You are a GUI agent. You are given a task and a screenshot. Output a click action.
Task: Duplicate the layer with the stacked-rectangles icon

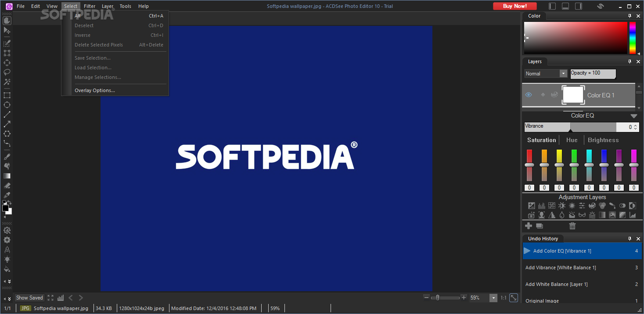(540, 226)
